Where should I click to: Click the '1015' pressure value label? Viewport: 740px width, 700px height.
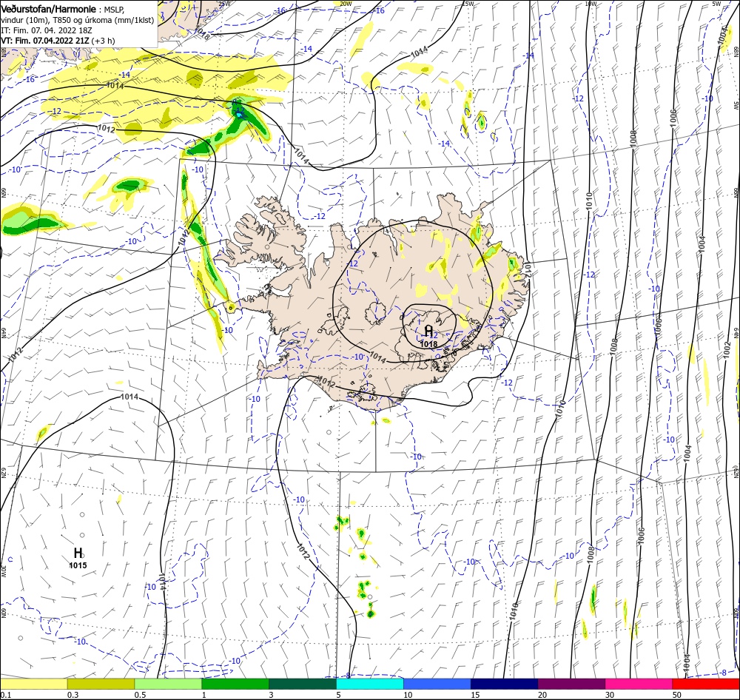[78, 565]
